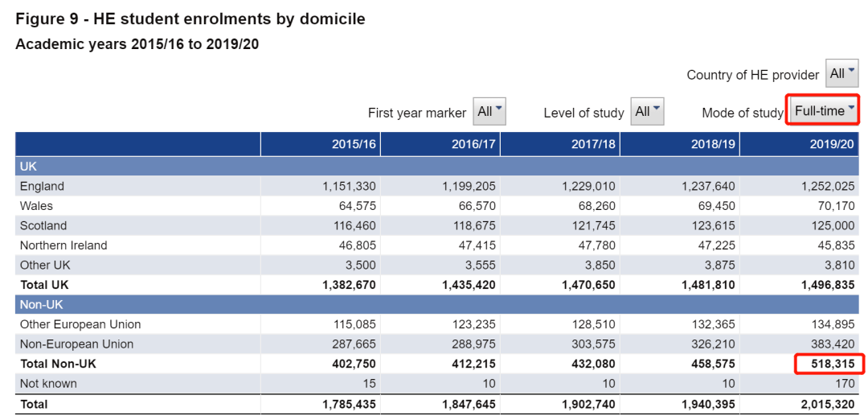Click the Figure 9 HE student enrolments title
The width and height of the screenshot is (868, 420).
(x=190, y=19)
